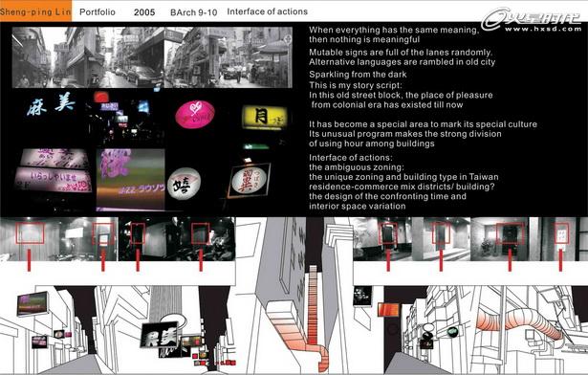Click the orange rectangular sign in the right drawing

tap(388, 310)
